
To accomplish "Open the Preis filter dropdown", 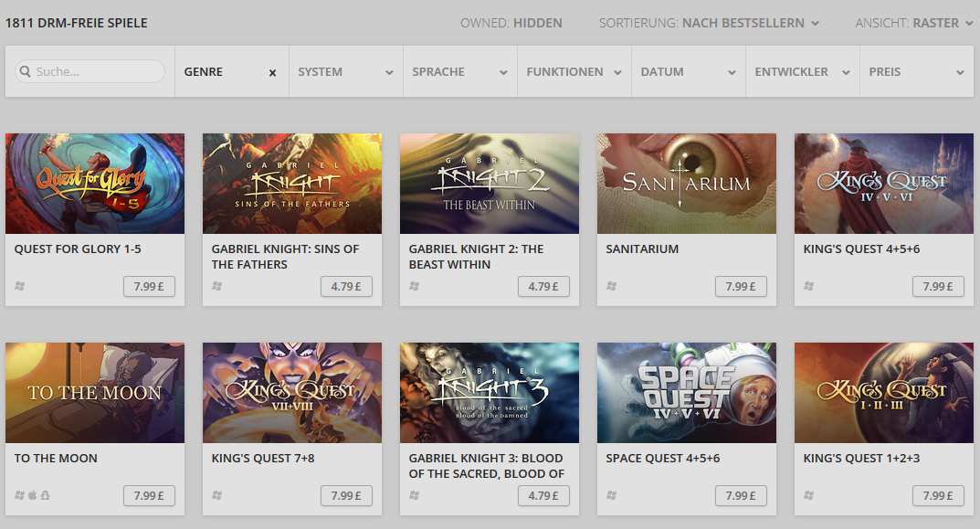I will coord(917,71).
